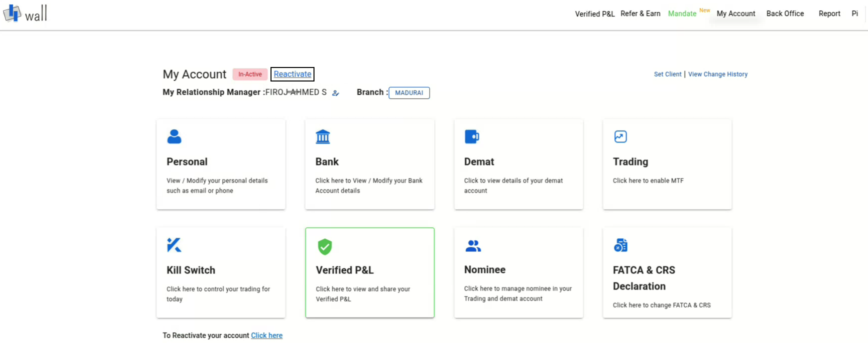Go to Mandate in top navigation
868x343 pixels.
[x=682, y=13]
